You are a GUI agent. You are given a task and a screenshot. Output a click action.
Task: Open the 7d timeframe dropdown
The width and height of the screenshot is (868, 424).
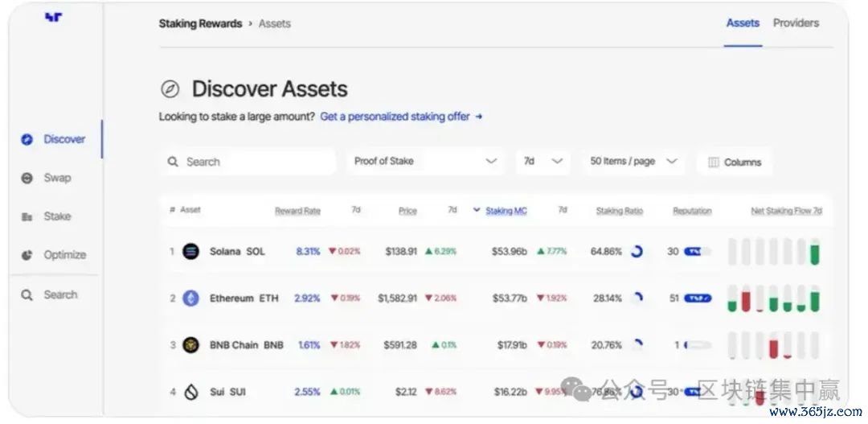pyautogui.click(x=542, y=161)
